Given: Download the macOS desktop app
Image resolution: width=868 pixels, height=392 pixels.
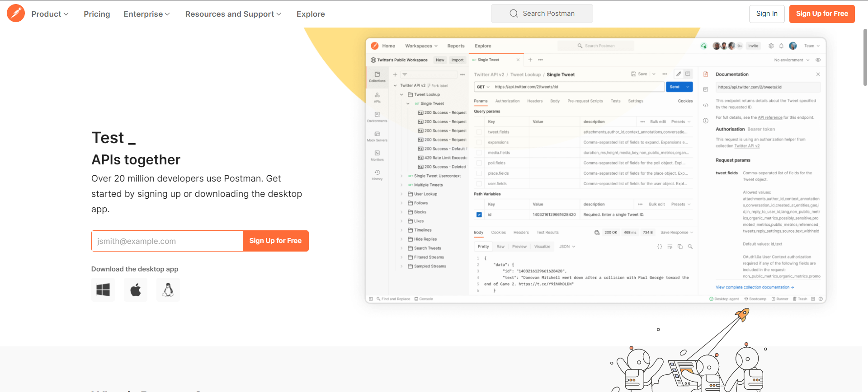Looking at the screenshot, I should [136, 289].
